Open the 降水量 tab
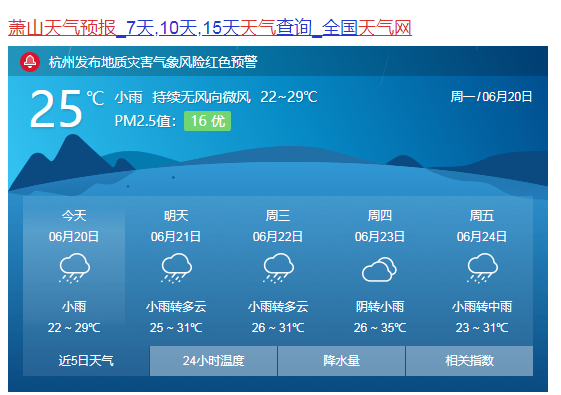The height and width of the screenshot is (395, 561). click(x=341, y=361)
